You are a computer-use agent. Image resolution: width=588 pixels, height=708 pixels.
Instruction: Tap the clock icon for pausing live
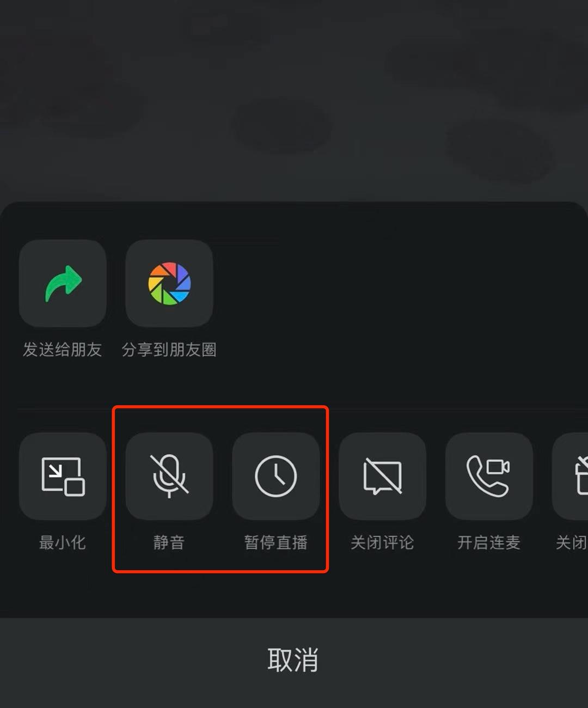[x=276, y=477]
